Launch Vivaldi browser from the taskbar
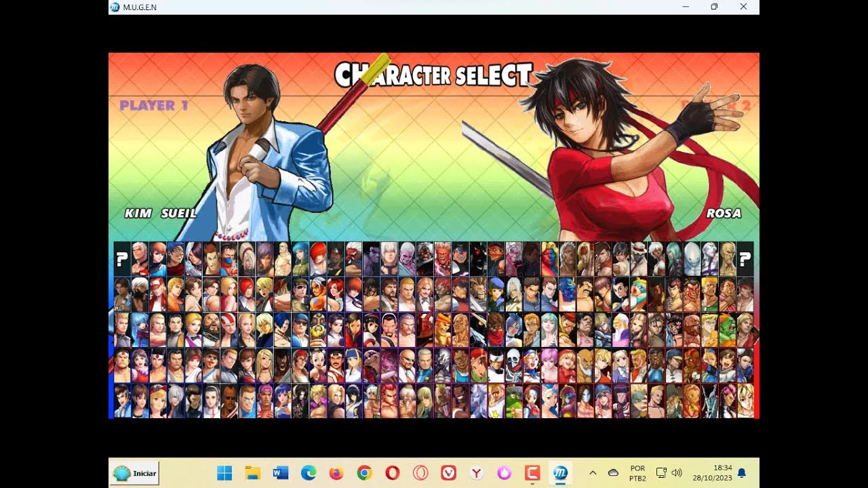Screen dimensions: 868x488 448,473
